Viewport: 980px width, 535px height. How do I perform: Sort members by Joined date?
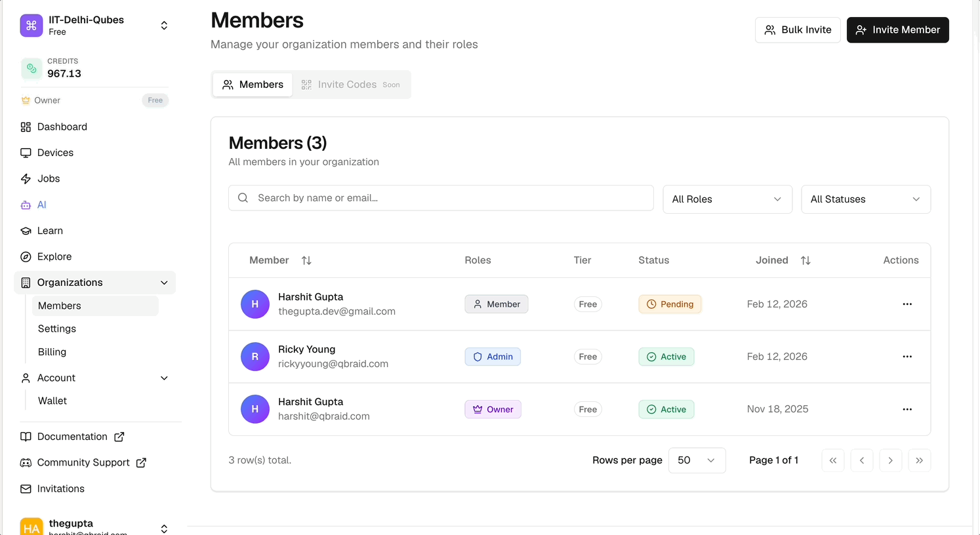pyautogui.click(x=806, y=260)
